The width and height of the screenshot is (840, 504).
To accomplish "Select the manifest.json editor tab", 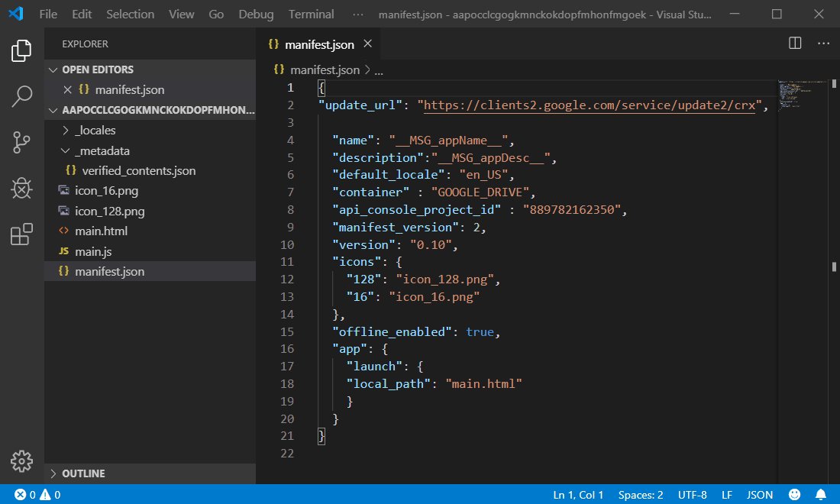I will point(318,44).
